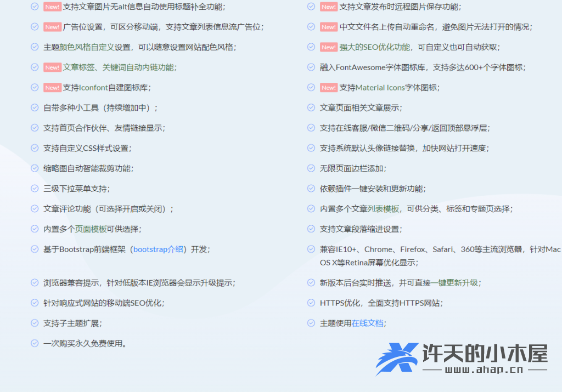Click the check icon beside 针对响应式网站的移动端SEO优化
The width and height of the screenshot is (562, 392).
click(35, 303)
